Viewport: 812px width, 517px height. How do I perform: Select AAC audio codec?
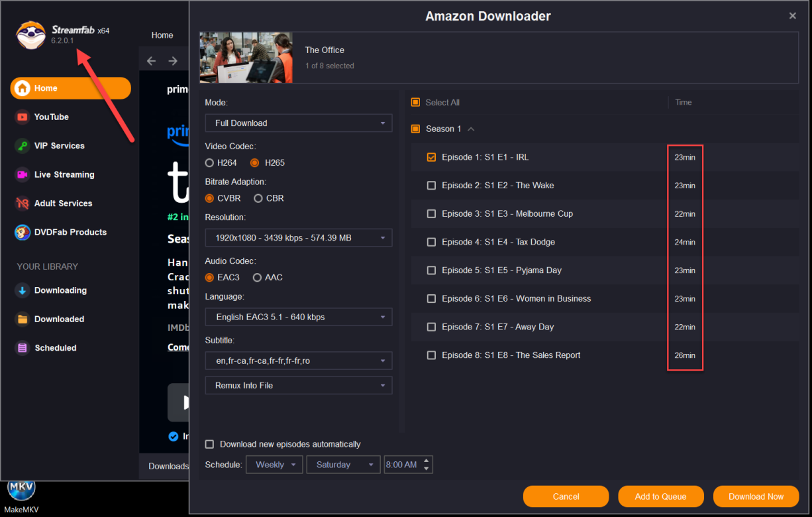tap(257, 277)
